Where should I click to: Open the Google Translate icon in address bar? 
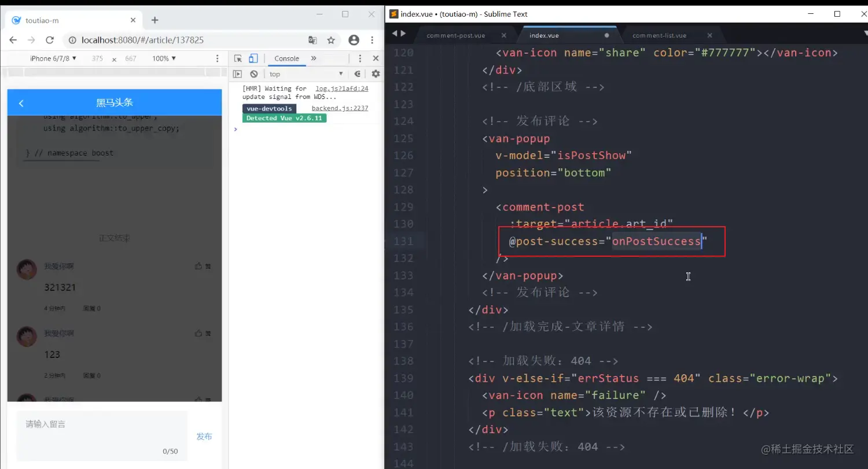[312, 40]
